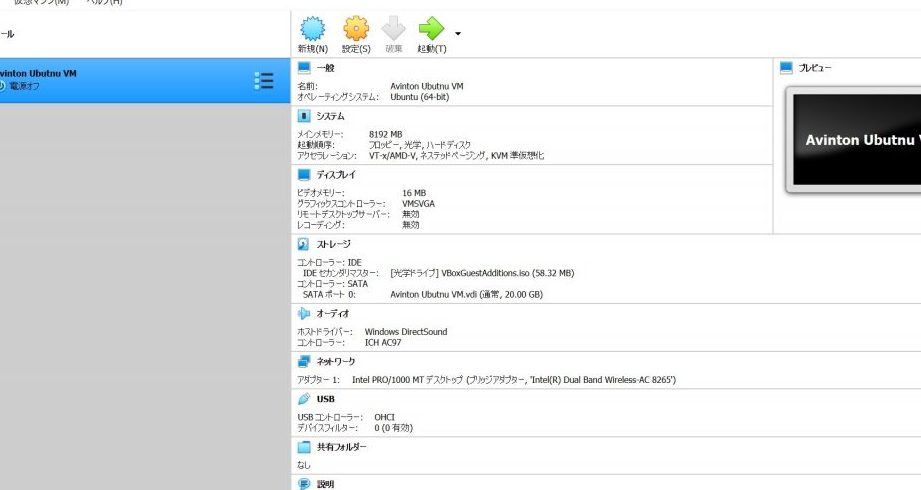This screenshot has height=490, width=921.
Task: Click the Preview (プレビュー) panel title
Action: [x=815, y=68]
